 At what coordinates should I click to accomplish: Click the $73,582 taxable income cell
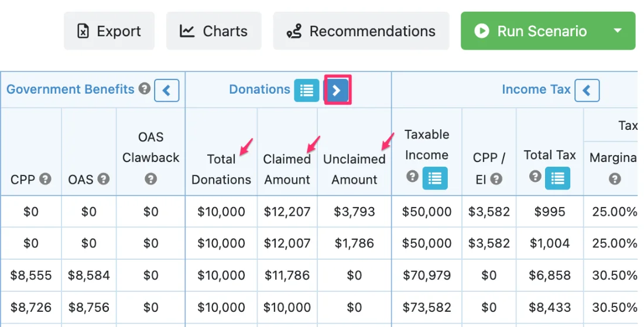click(427, 307)
